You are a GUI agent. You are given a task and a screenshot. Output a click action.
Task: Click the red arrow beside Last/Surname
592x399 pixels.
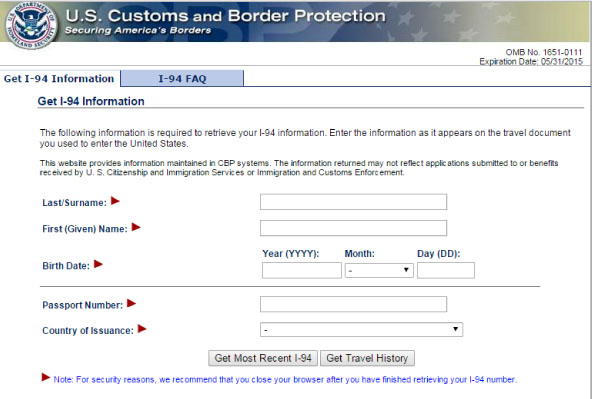tap(115, 201)
